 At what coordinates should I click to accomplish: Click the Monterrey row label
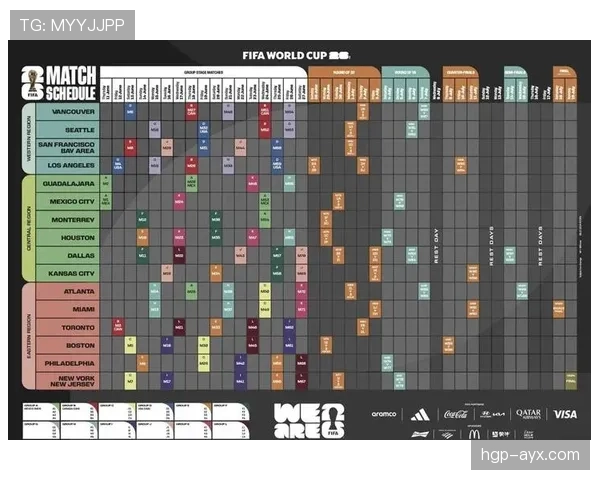[68, 220]
